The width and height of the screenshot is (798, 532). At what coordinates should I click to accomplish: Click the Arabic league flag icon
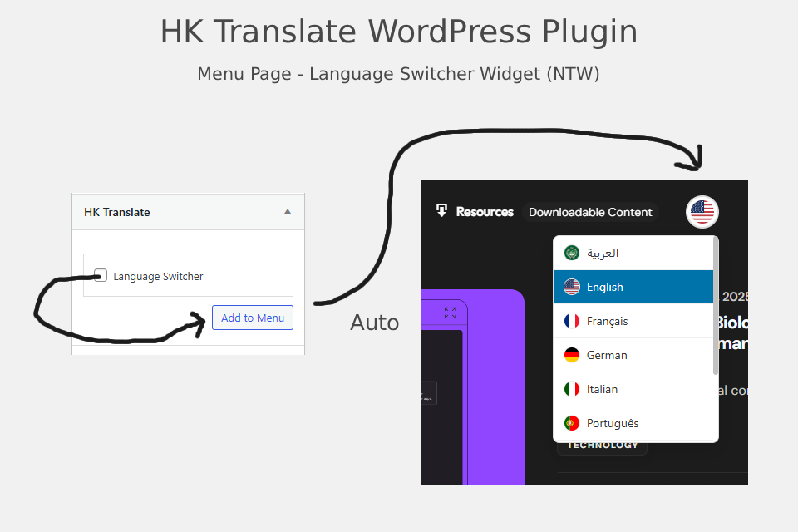coord(572,253)
